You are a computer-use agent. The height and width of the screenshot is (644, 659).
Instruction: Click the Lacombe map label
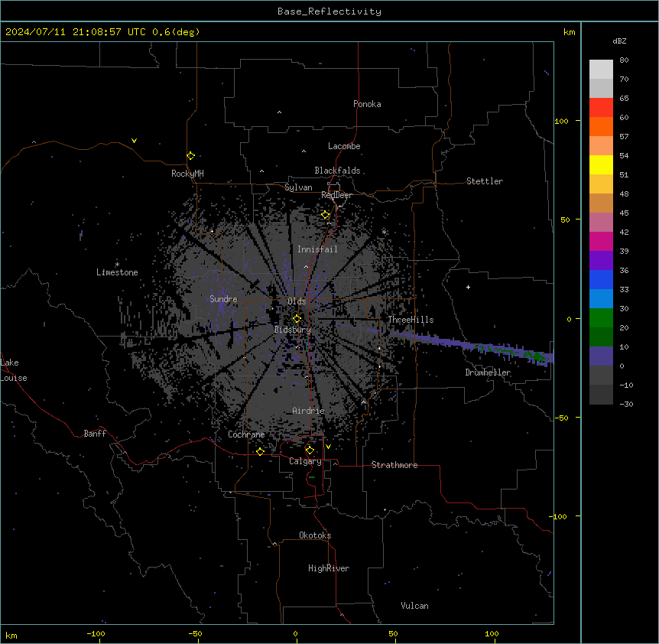pos(344,146)
